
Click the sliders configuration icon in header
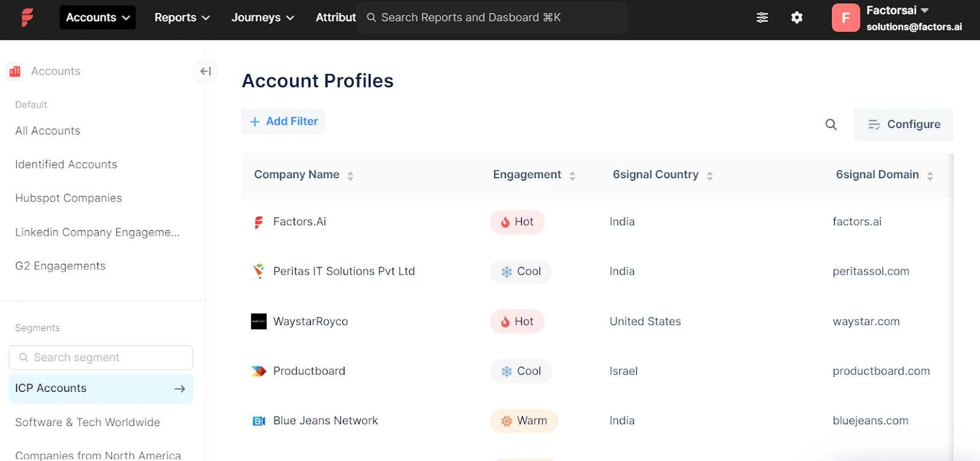[x=762, y=18]
